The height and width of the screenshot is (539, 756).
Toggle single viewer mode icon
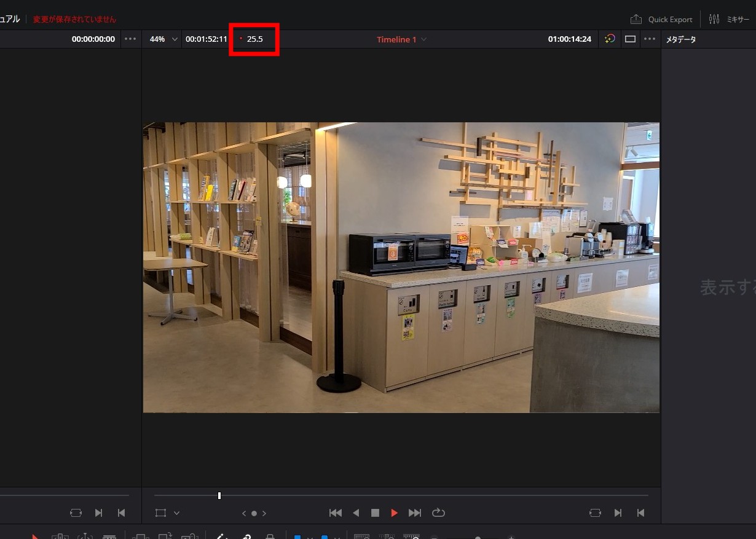[x=630, y=39]
